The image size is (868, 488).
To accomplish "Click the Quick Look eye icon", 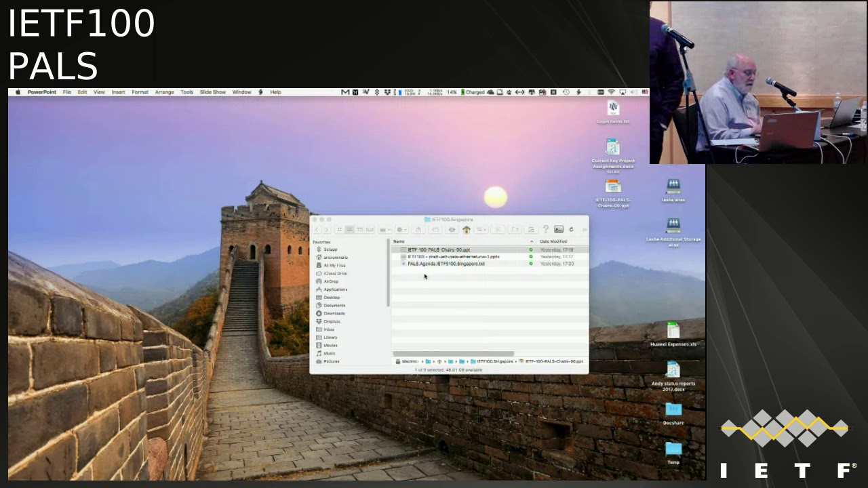I will pyautogui.click(x=452, y=230).
